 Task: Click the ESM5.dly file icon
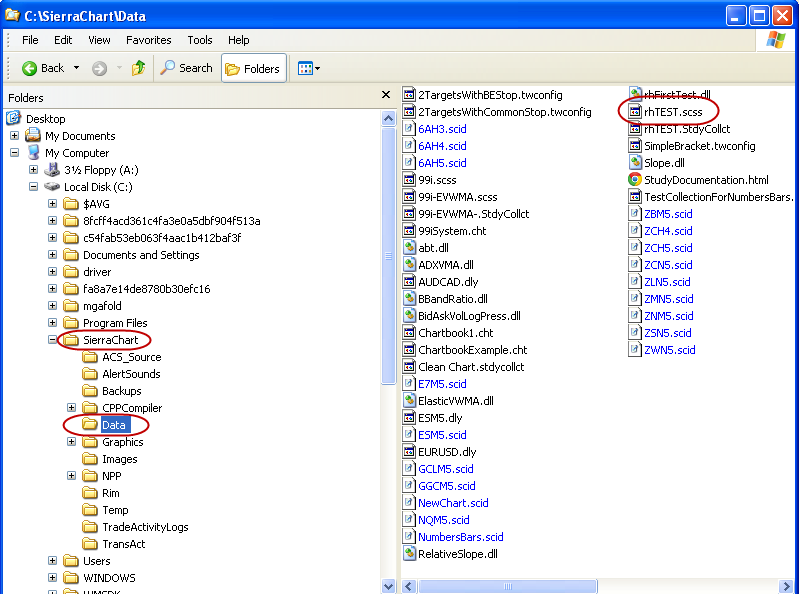pos(409,418)
